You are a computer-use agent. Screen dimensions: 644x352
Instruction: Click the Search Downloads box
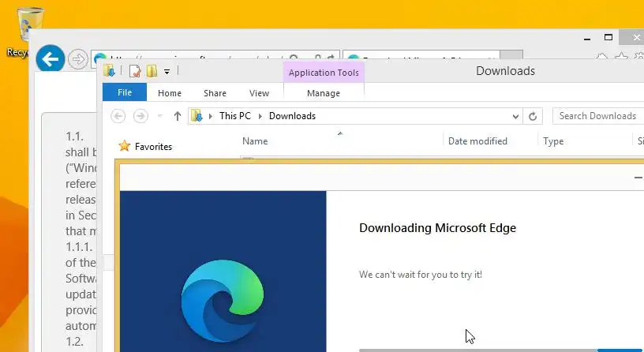coord(598,116)
